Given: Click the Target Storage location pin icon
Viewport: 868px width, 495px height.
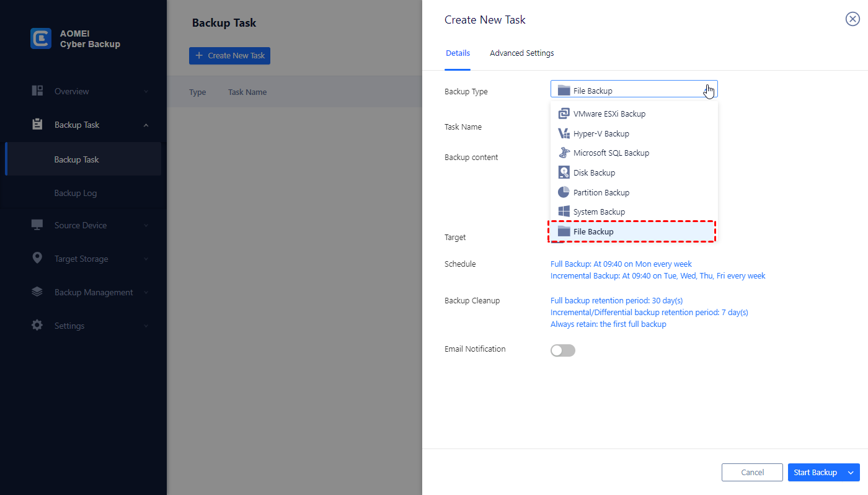Looking at the screenshot, I should pyautogui.click(x=37, y=258).
